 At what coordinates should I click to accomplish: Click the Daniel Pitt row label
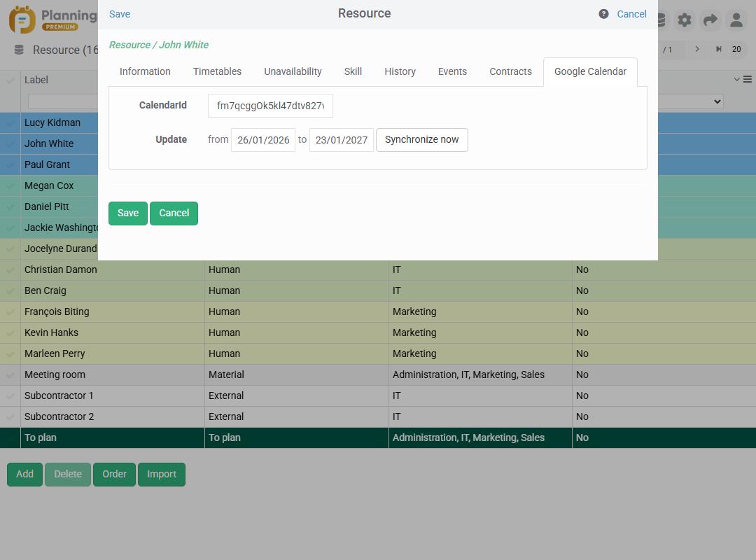47,207
